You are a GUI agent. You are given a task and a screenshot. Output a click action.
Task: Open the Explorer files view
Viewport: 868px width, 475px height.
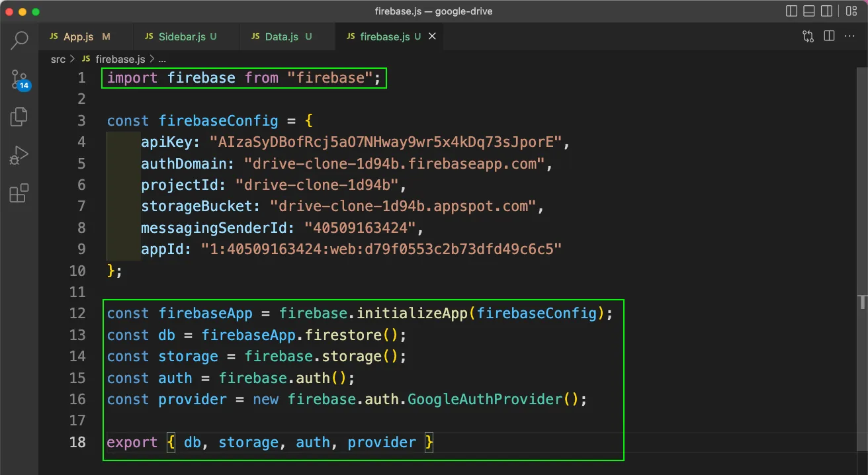pyautogui.click(x=19, y=118)
